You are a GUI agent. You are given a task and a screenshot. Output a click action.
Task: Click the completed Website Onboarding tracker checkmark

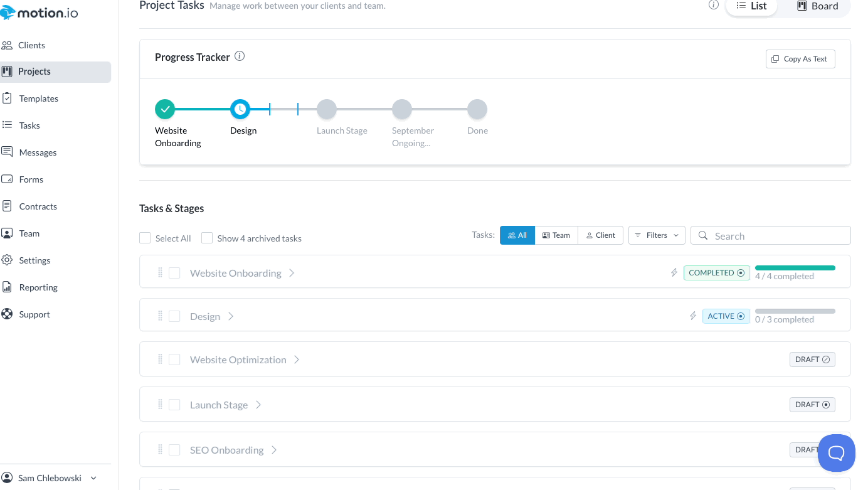point(165,109)
